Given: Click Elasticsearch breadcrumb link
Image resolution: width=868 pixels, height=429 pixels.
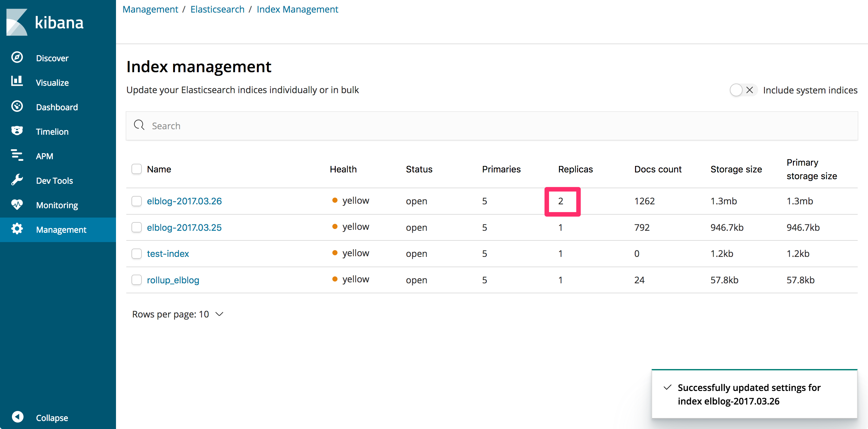Looking at the screenshot, I should tap(217, 9).
